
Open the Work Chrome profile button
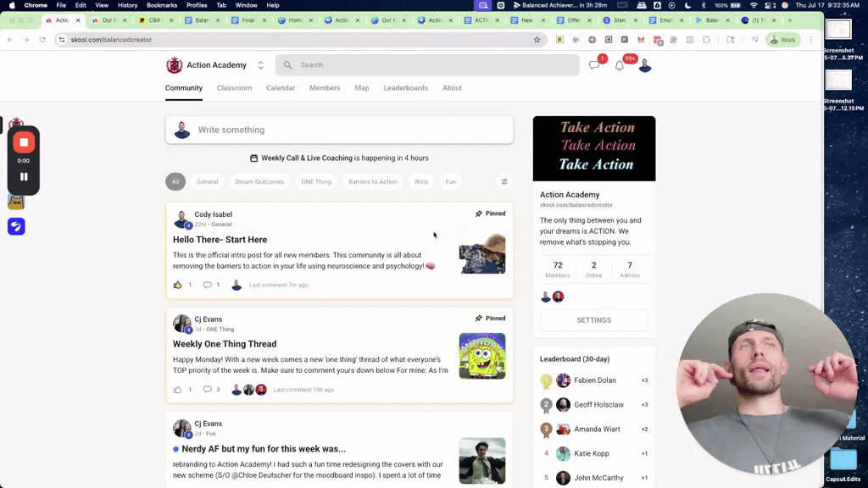pyautogui.click(x=782, y=40)
